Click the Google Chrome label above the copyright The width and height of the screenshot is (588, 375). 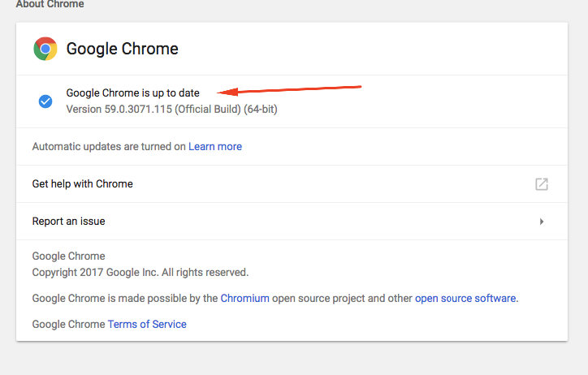pyautogui.click(x=68, y=256)
